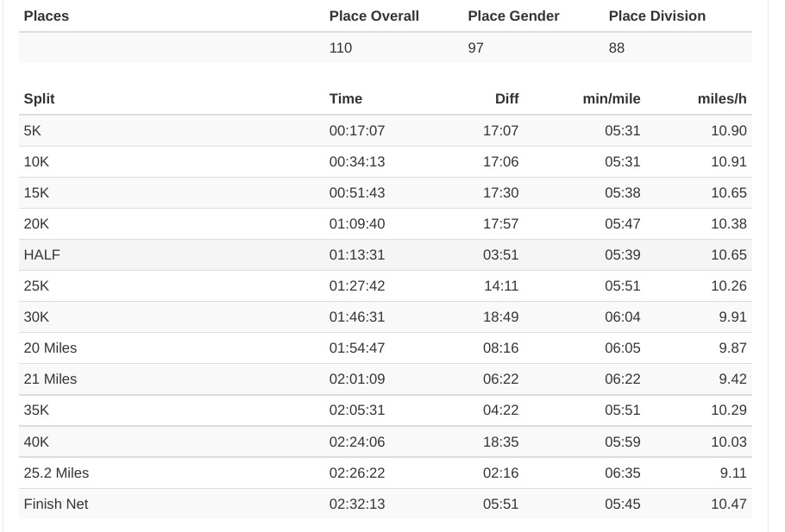Viewport: 785px width, 532px height.
Task: Click the miles/h column header
Action: coord(722,98)
